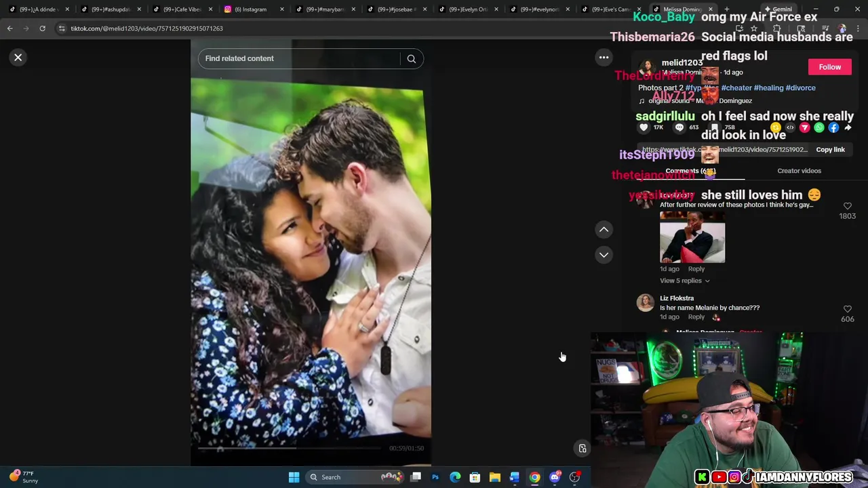Click the floating player icon below the arrows
This screenshot has height=488, width=868.
pos(582,448)
